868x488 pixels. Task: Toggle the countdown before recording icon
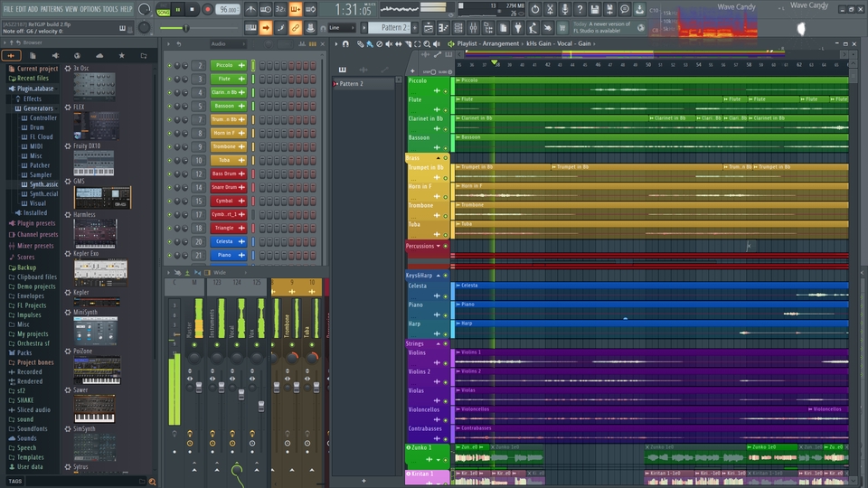click(280, 9)
